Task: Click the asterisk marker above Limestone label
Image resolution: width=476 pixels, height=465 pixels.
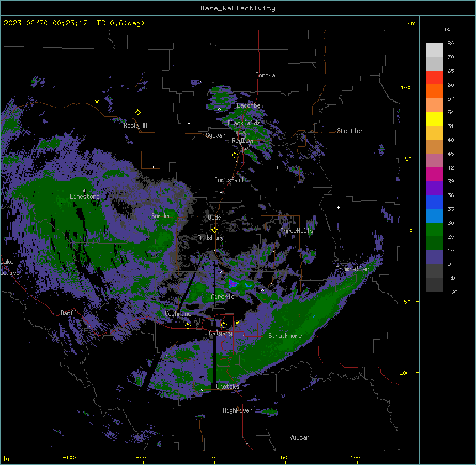Action: (x=84, y=191)
